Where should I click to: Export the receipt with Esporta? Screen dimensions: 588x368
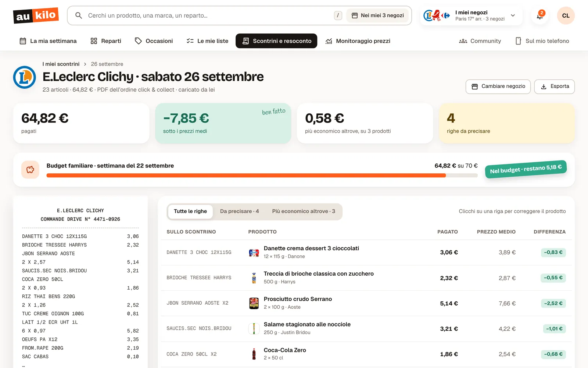click(555, 86)
